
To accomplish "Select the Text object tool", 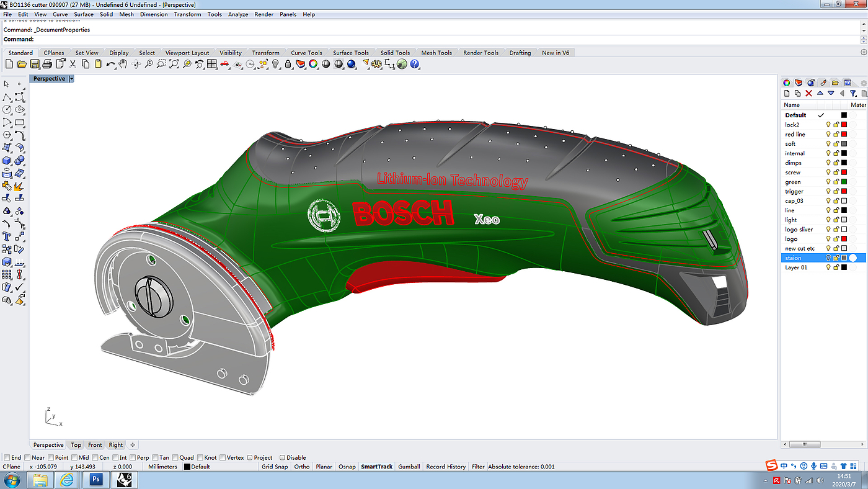I will (x=7, y=236).
